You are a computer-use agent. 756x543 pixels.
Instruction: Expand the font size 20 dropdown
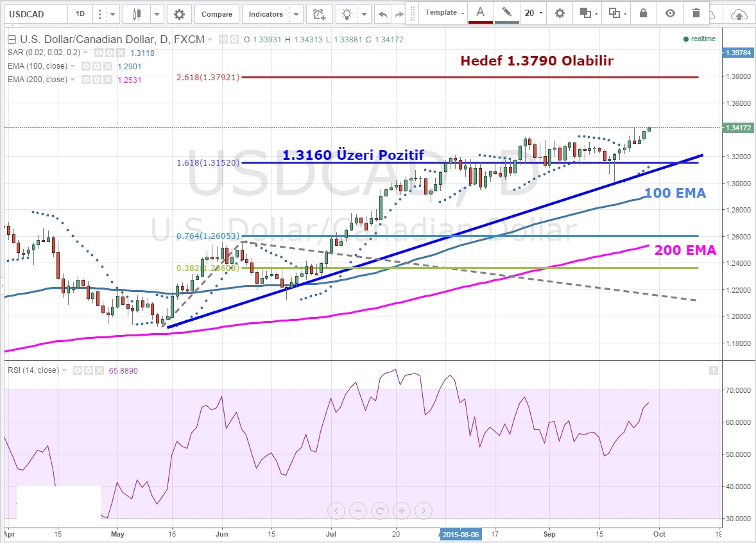pyautogui.click(x=533, y=13)
